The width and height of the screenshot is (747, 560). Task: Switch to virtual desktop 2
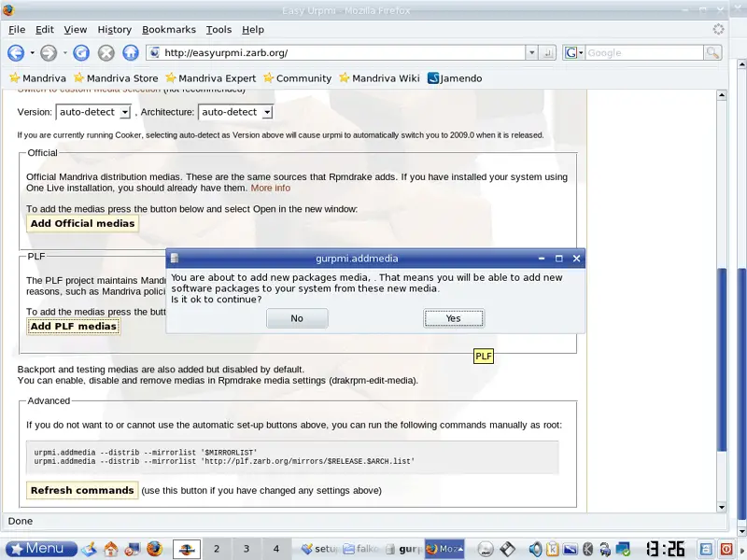[217, 549]
